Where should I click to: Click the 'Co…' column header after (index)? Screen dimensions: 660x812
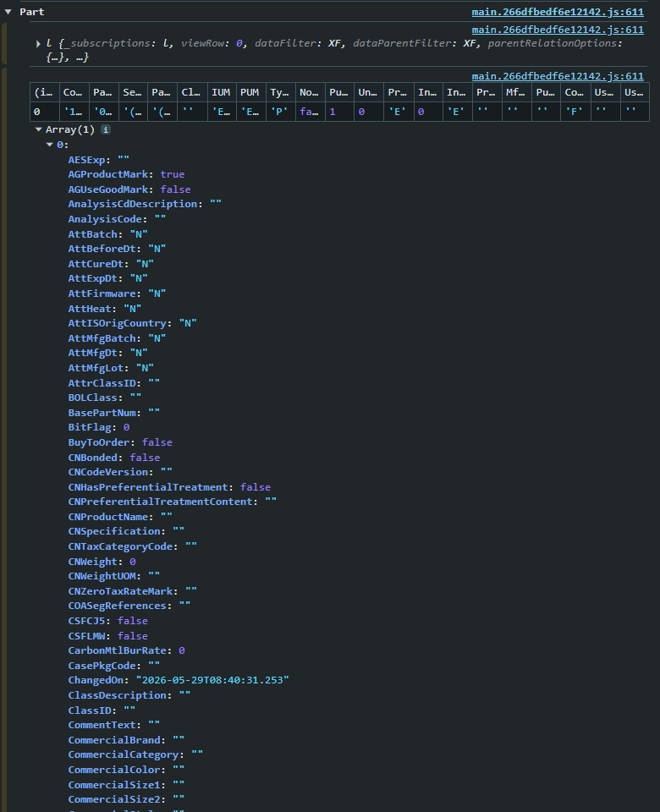pyautogui.click(x=74, y=92)
